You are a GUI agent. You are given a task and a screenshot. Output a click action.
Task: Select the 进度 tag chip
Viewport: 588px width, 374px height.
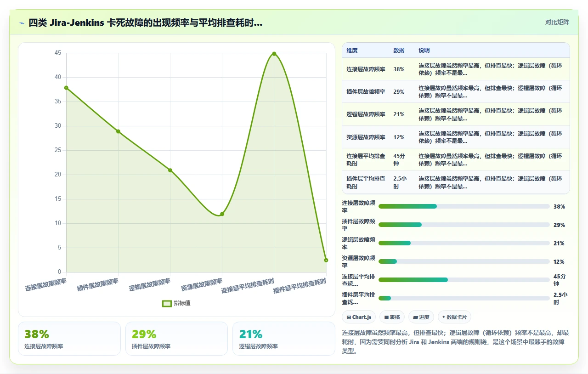[421, 317]
